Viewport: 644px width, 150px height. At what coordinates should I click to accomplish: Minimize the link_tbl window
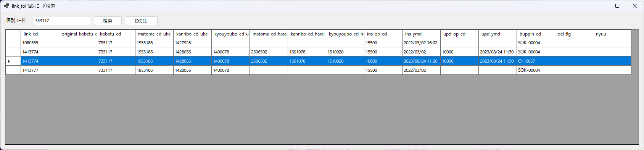(x=600, y=6)
